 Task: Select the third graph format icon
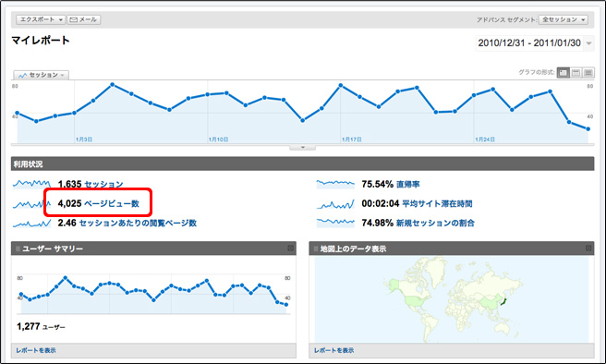coord(588,73)
